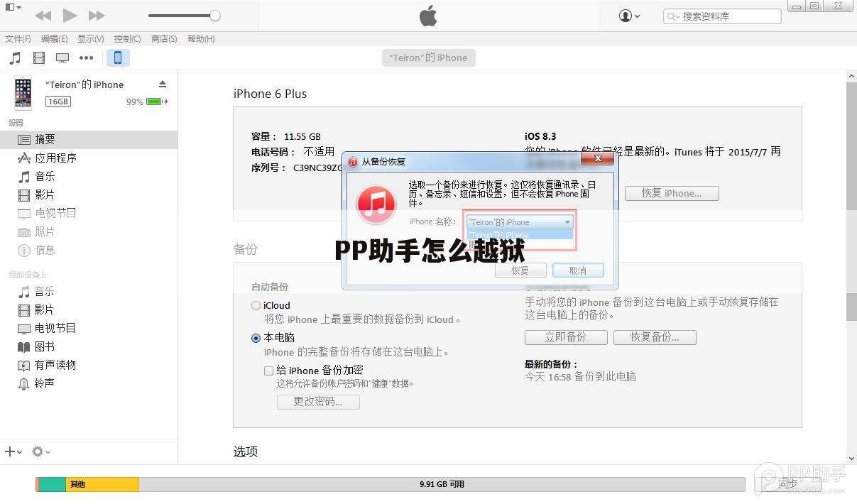Select the 本电脑 backup radio button

[x=256, y=338]
